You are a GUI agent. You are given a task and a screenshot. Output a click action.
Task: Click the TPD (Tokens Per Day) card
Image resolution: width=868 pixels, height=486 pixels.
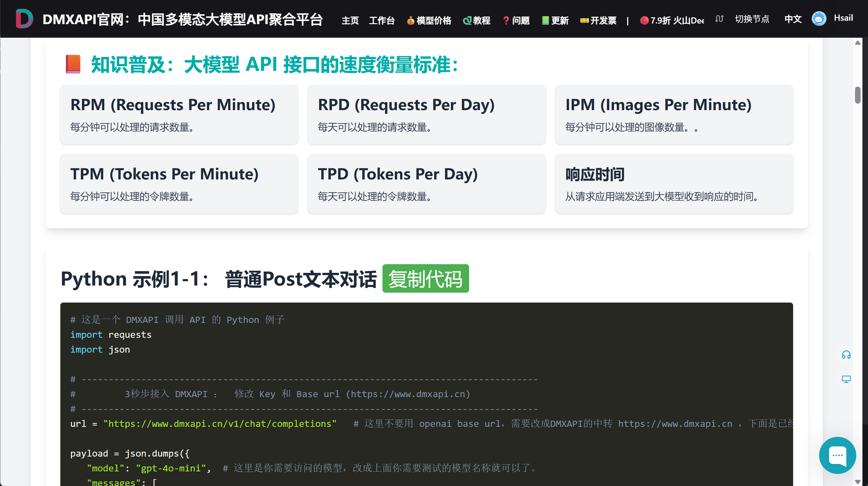[427, 184]
